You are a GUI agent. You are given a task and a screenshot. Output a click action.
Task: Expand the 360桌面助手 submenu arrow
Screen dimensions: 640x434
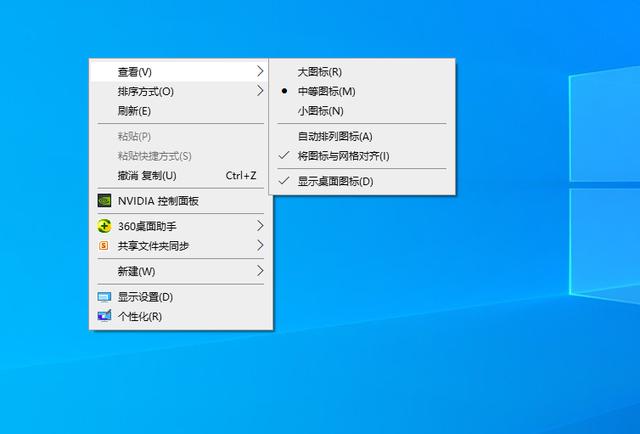(260, 226)
